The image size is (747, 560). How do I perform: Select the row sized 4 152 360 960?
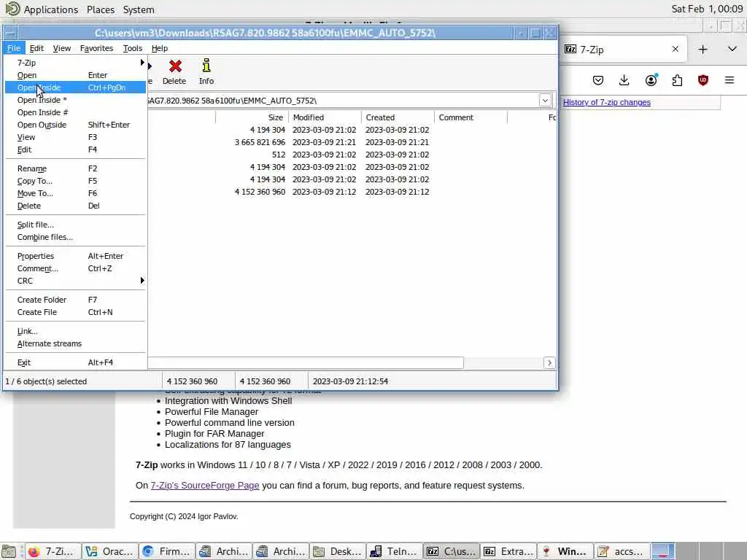352,192
